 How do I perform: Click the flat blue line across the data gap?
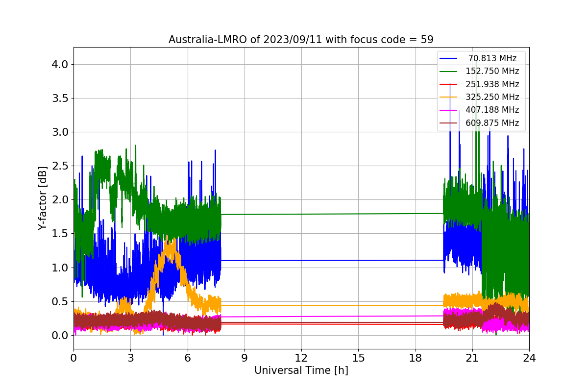click(332, 260)
